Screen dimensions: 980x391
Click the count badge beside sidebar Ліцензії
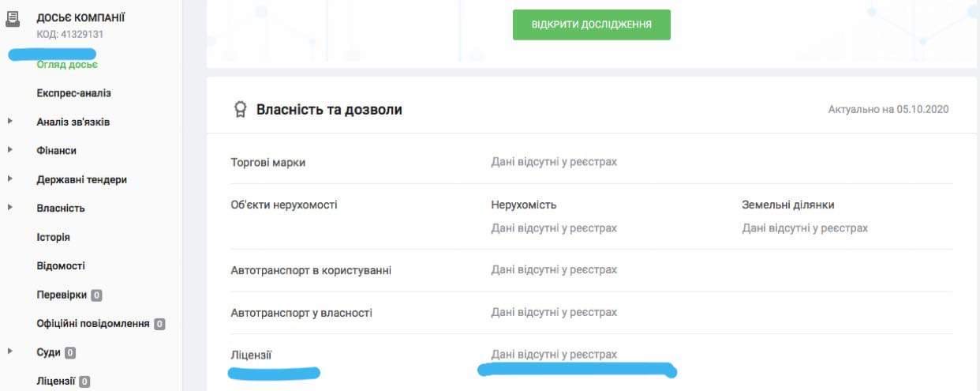pyautogui.click(x=84, y=382)
